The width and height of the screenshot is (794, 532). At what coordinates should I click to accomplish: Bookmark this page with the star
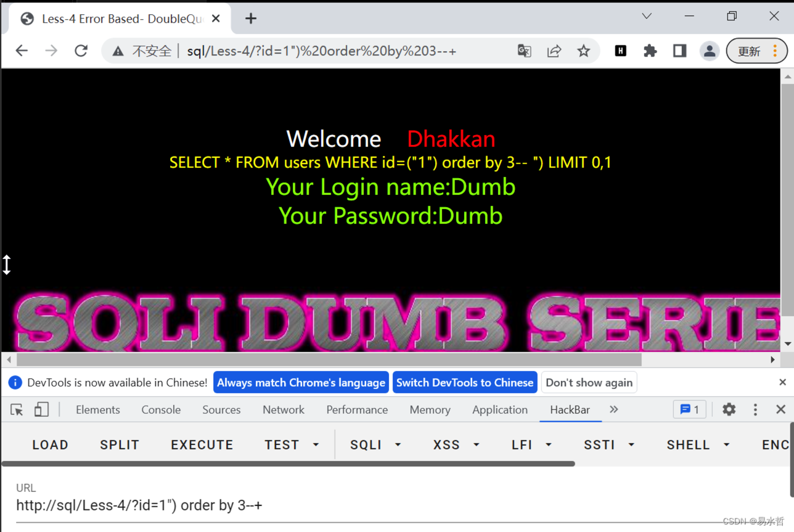point(583,51)
